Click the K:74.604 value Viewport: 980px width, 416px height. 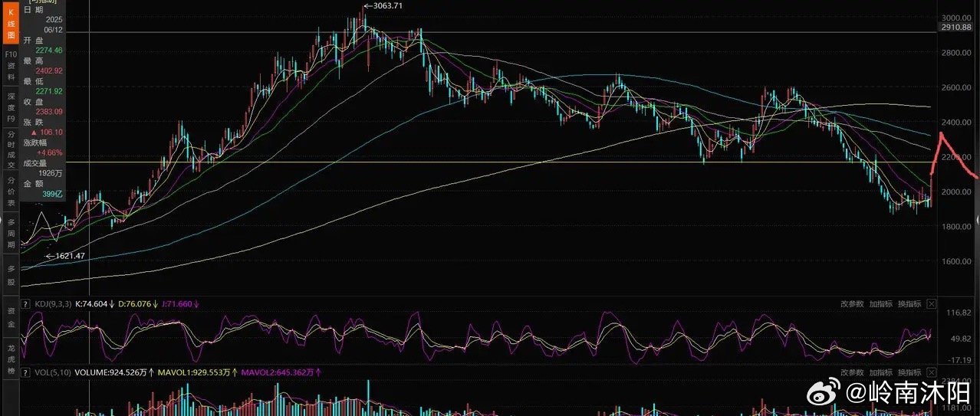click(x=92, y=304)
